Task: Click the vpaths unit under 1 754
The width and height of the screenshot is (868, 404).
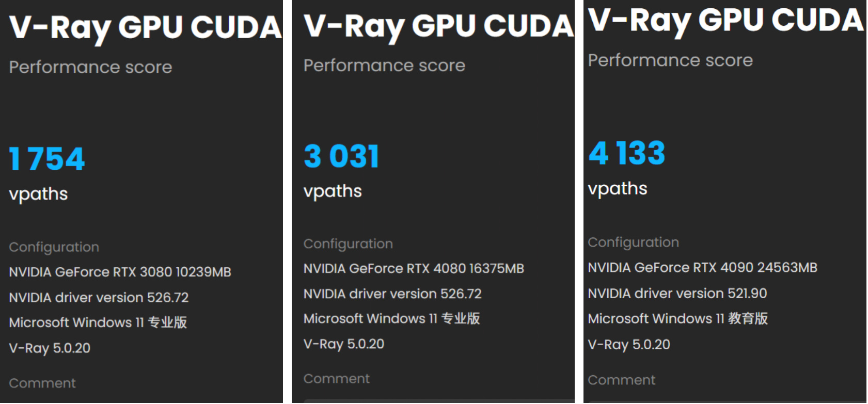Action: pyautogui.click(x=38, y=194)
